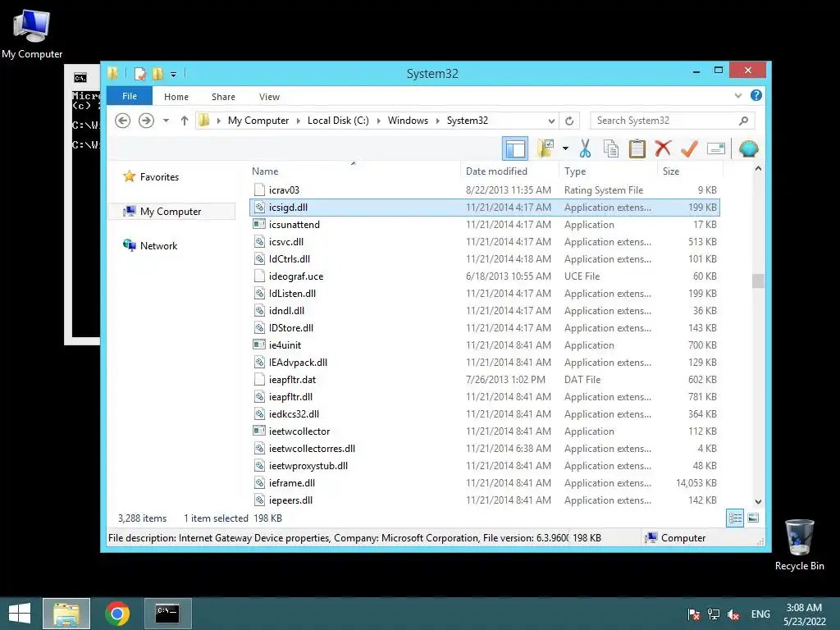Click the quick access New Folder icon
Screen dimensions: 840x630
tap(157, 73)
